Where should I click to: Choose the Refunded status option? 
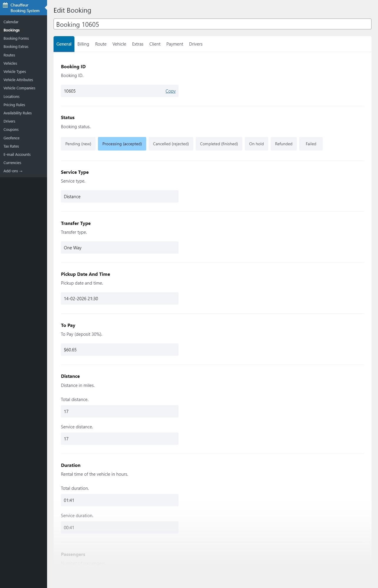[x=283, y=144]
